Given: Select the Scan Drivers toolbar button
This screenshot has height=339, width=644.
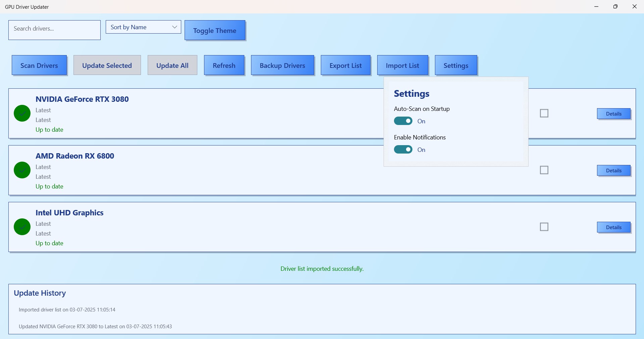Looking at the screenshot, I should tap(39, 65).
